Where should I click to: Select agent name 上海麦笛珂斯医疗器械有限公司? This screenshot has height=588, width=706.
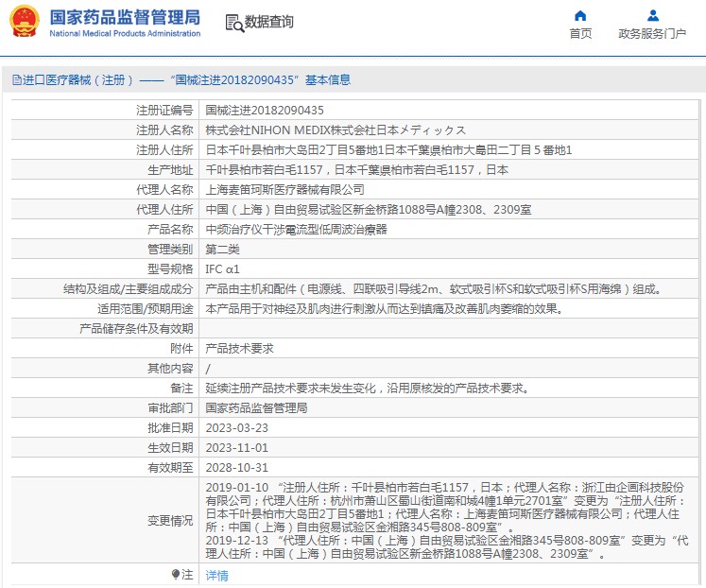tap(285, 190)
